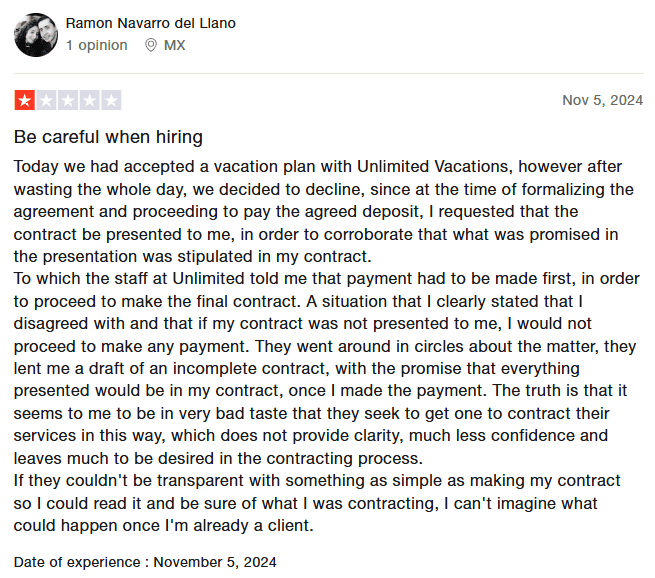This screenshot has height=578, width=655.
Task: Click the "November 5, 2024" experience date value
Action: click(215, 562)
